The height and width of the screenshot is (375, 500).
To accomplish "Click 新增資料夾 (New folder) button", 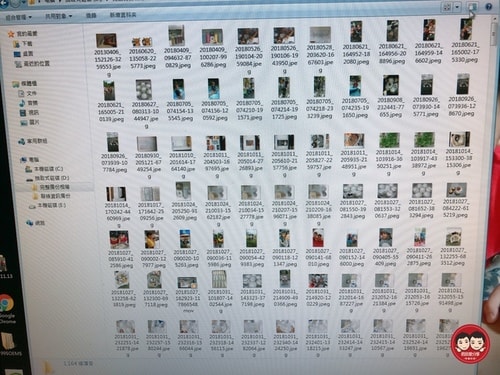I will point(123,15).
